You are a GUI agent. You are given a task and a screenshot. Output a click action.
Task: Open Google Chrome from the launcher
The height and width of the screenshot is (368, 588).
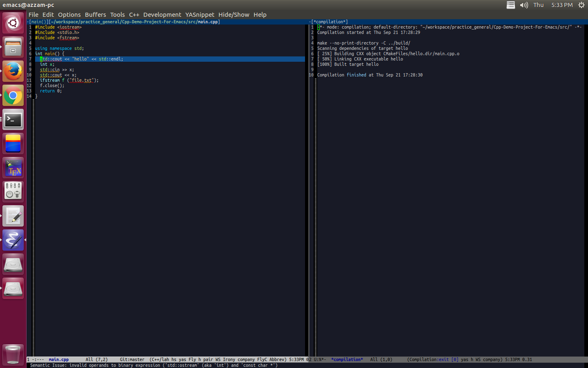[x=13, y=96]
